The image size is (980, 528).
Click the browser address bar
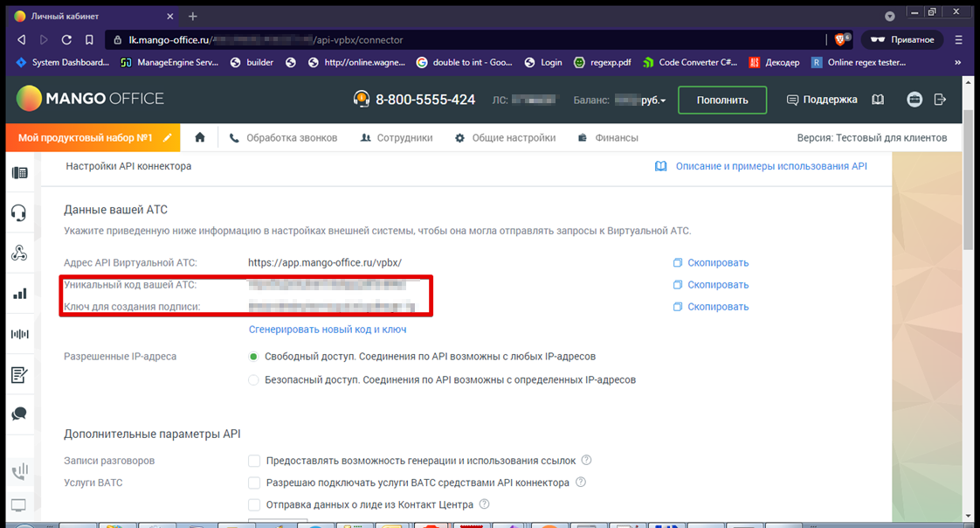[472, 39]
